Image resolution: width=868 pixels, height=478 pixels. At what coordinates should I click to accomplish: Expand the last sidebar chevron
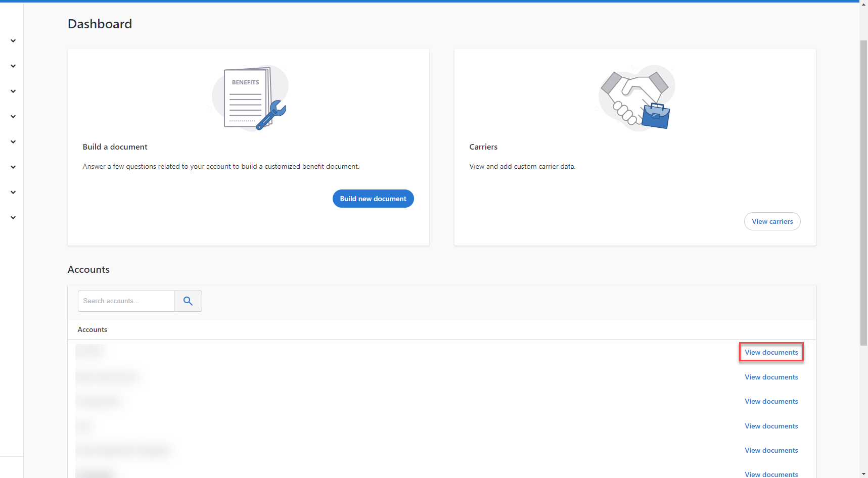click(13, 217)
